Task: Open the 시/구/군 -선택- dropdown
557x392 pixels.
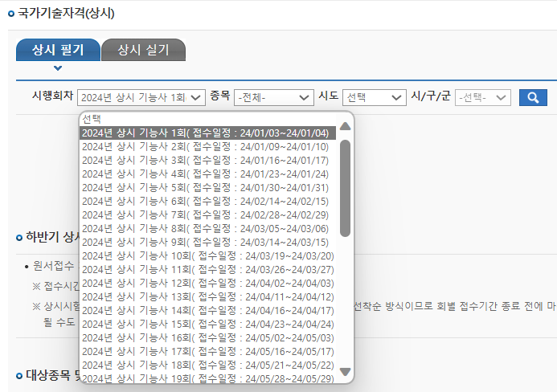Action: pos(483,98)
